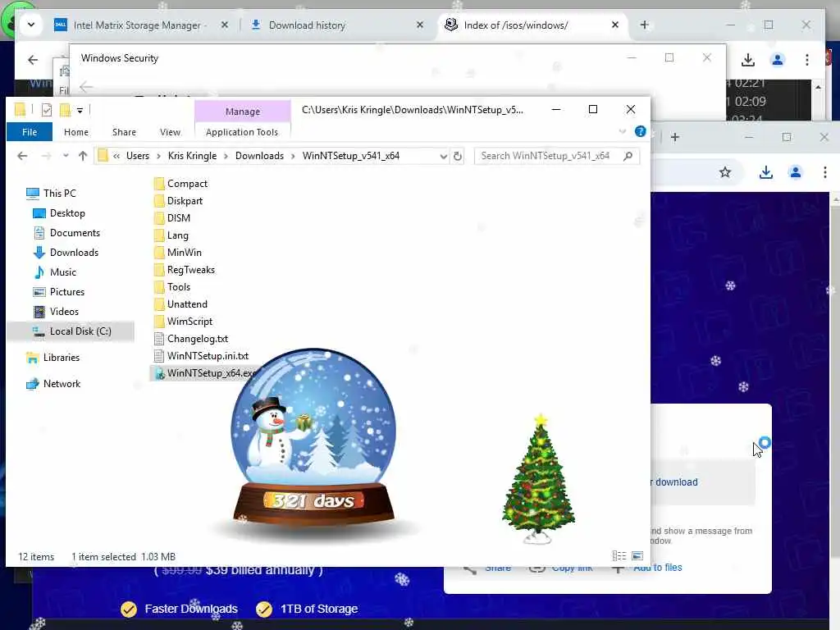Refresh the current folder view
The width and height of the screenshot is (840, 630).
coord(458,156)
